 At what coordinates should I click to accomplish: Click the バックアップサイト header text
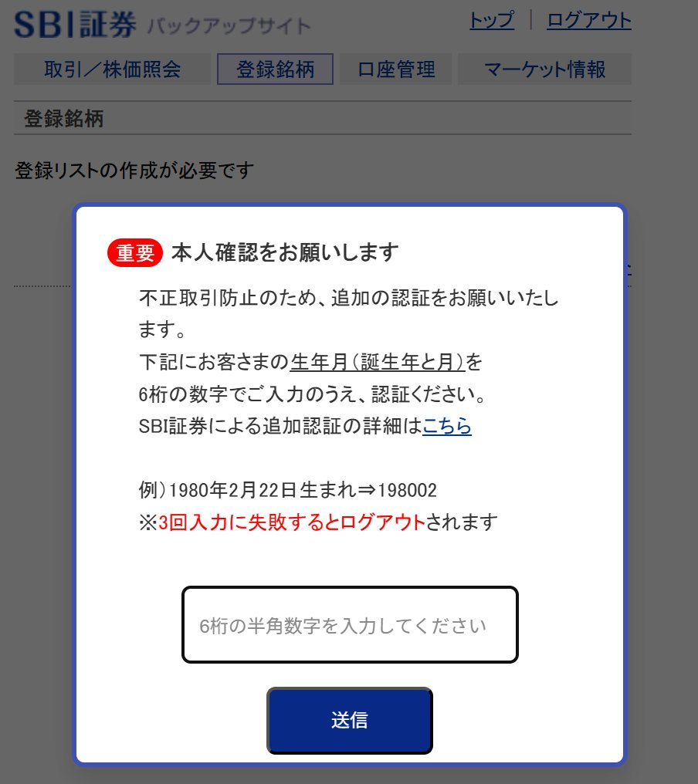(229, 26)
